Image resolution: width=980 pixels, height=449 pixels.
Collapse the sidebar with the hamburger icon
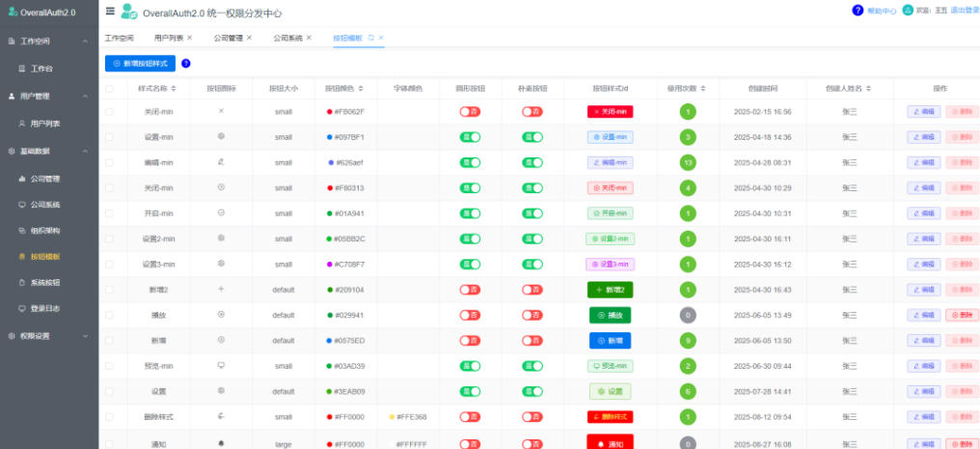(x=110, y=11)
